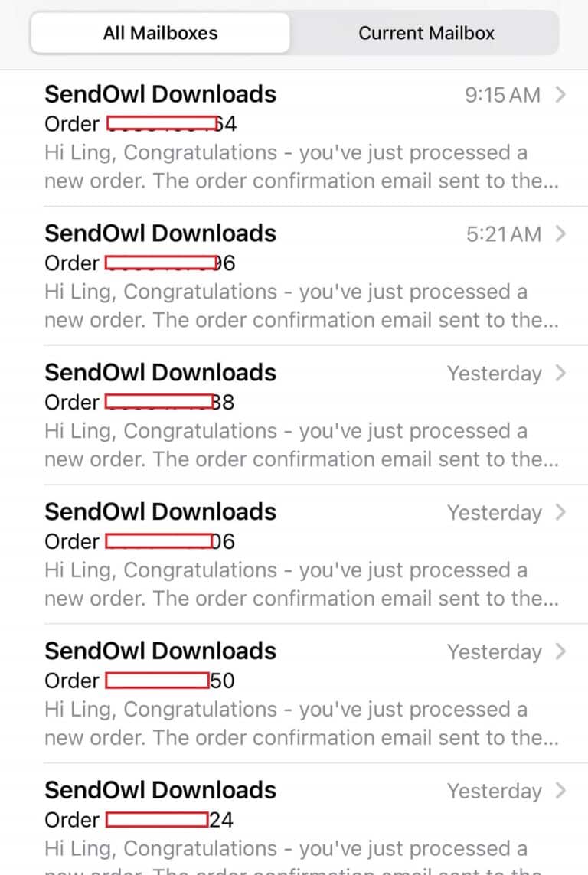Select the order subject ending in 24
This screenshot has height=875, width=588.
pyautogui.click(x=139, y=820)
